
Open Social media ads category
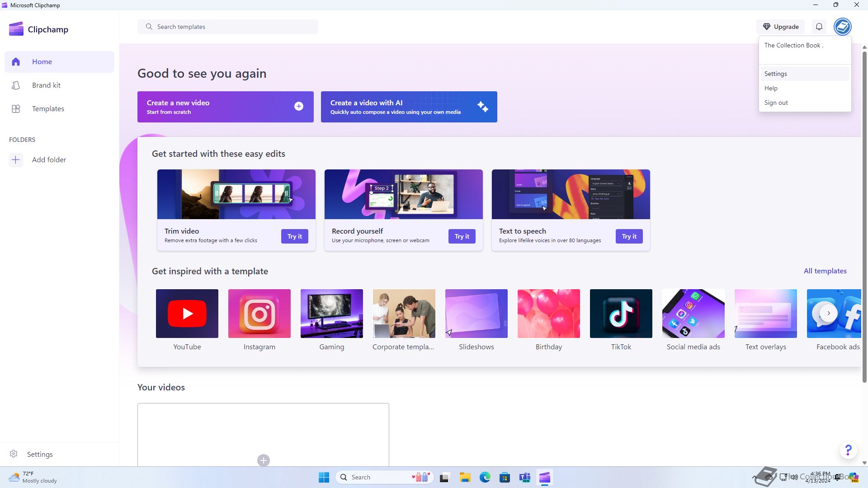[x=693, y=314]
